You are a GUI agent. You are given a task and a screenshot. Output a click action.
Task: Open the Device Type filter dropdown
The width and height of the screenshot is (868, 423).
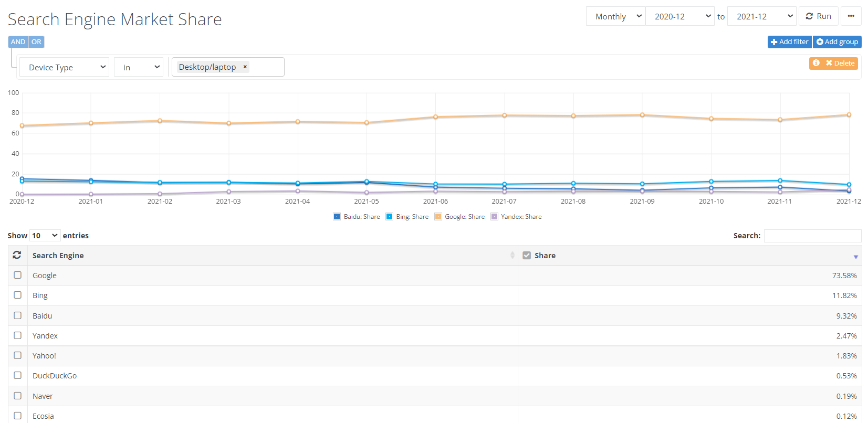point(64,67)
